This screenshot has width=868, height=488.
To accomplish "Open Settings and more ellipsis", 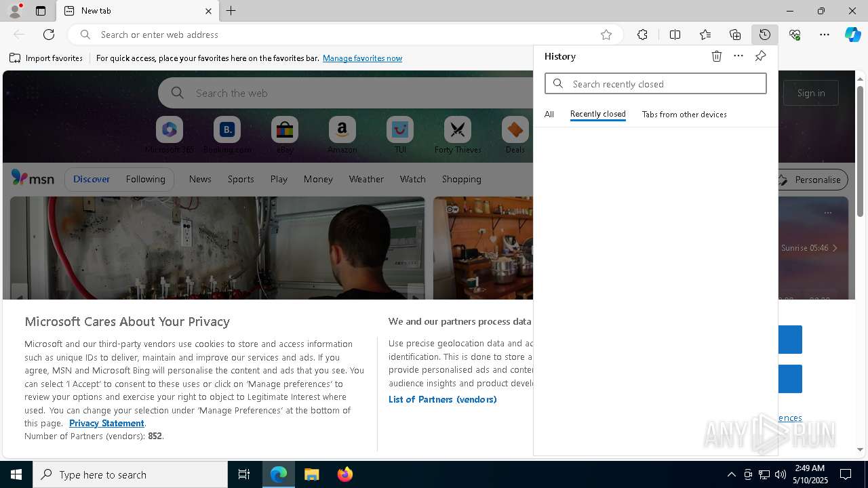I will coord(825,35).
